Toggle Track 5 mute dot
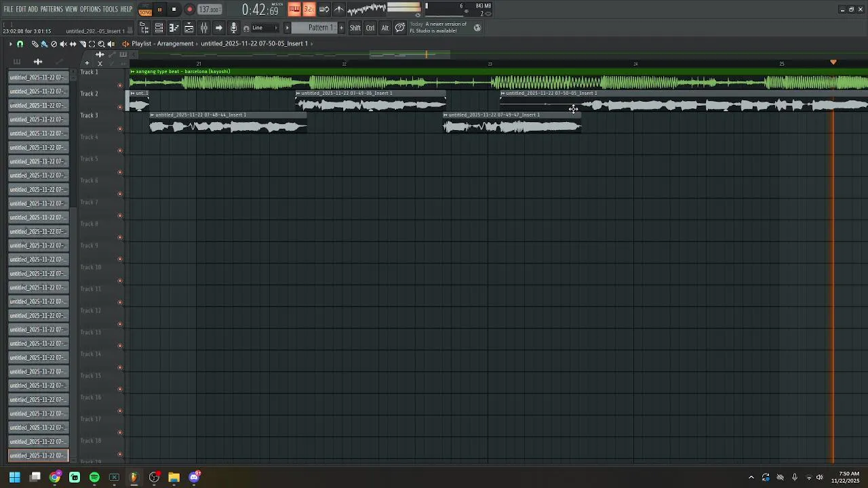Viewport: 868px width, 488px height. pos(120,172)
